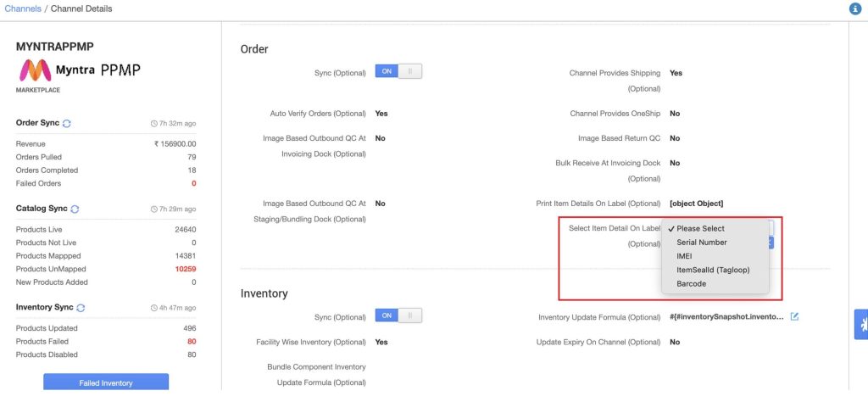Go to Channels breadcrumb link
The height and width of the screenshot is (413, 868).
[23, 8]
